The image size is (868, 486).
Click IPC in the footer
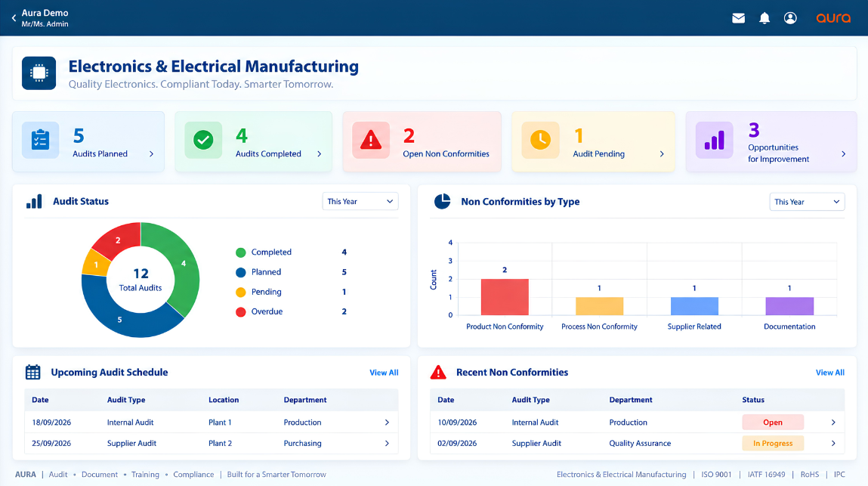click(839, 475)
